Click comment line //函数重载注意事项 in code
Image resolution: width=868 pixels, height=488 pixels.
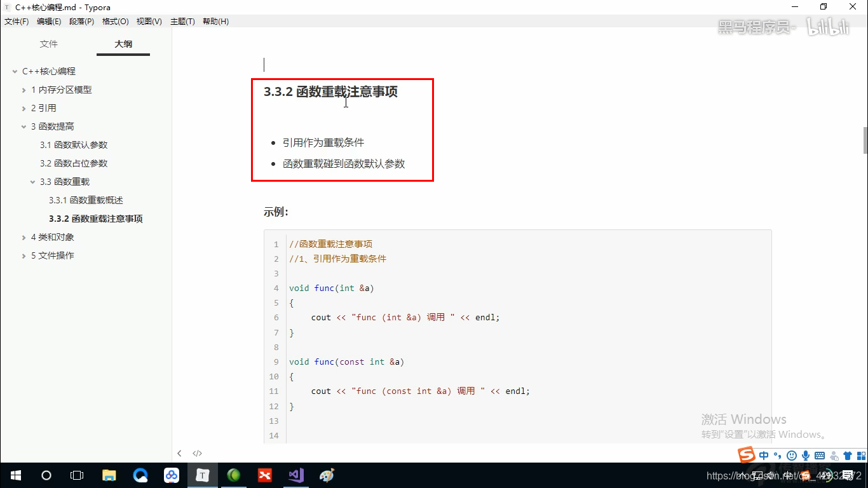pos(330,244)
